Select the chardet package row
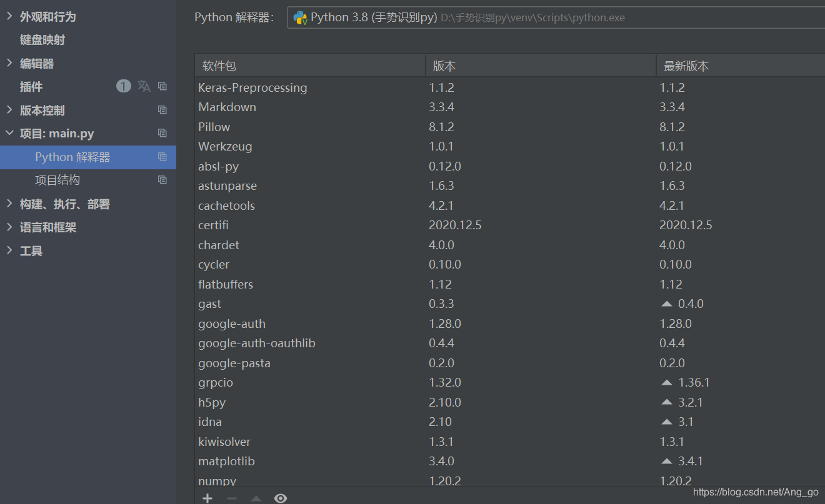This screenshot has height=504, width=825. pyautogui.click(x=510, y=245)
